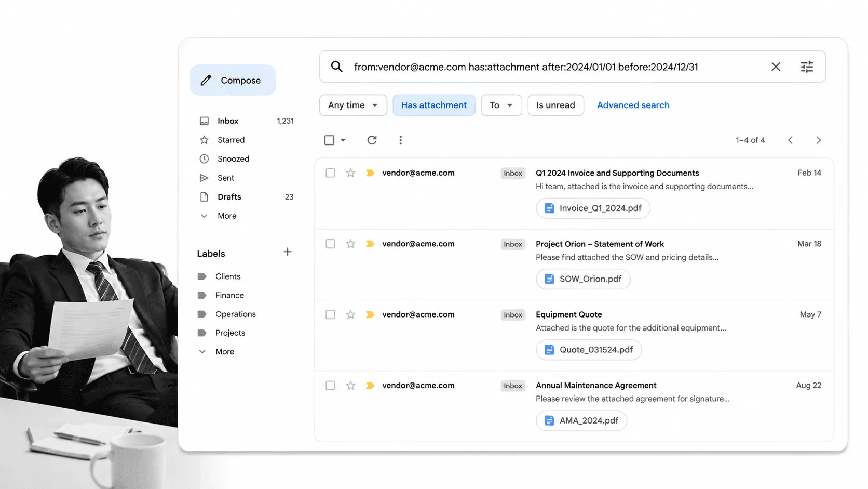Star the Annual Maintenance Agreement email

click(350, 385)
